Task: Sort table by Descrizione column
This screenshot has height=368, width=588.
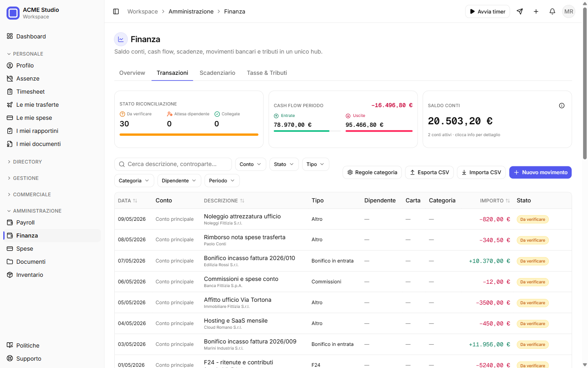Action: point(224,201)
